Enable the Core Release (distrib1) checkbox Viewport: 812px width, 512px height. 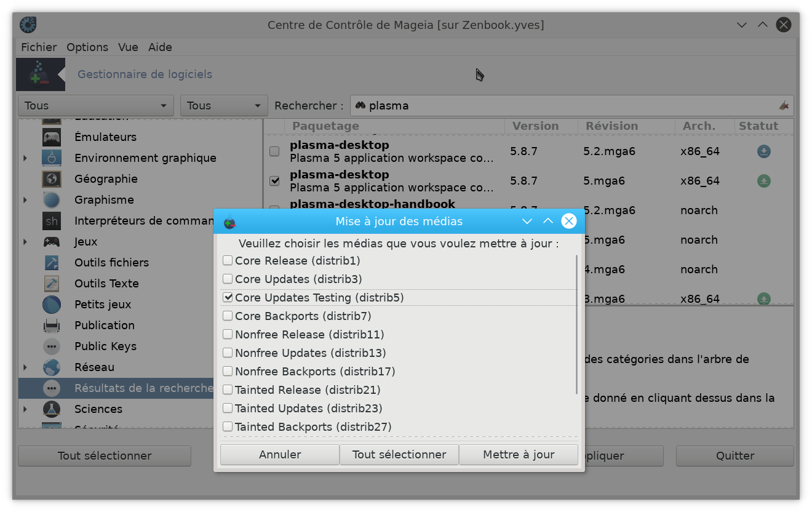pos(228,260)
